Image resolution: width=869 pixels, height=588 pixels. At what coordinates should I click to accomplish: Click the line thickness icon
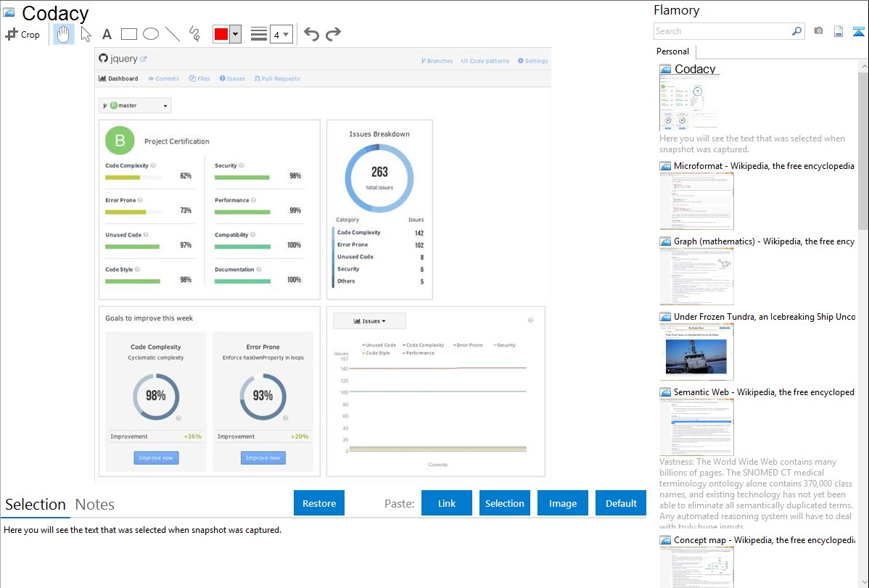click(x=258, y=34)
